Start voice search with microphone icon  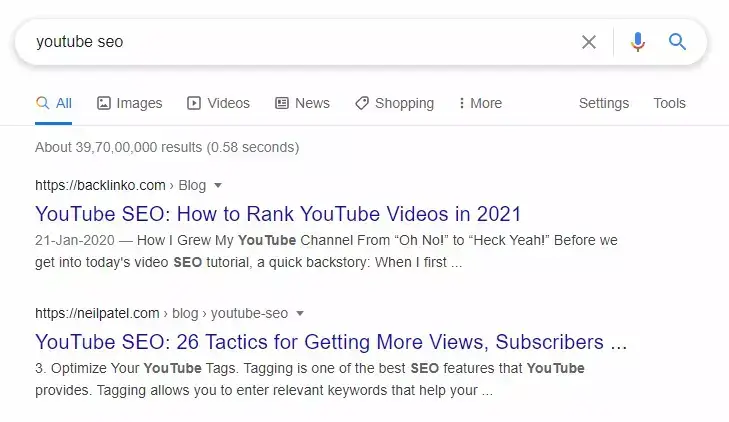638,42
